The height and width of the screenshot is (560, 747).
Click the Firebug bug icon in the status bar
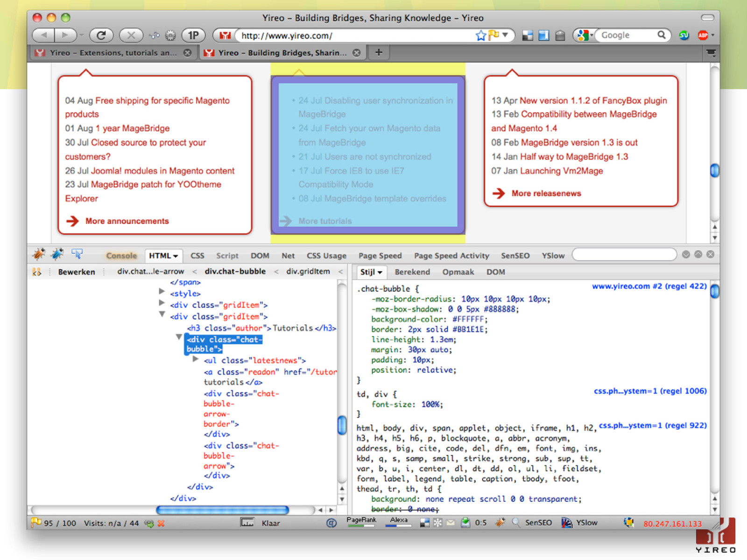(500, 523)
